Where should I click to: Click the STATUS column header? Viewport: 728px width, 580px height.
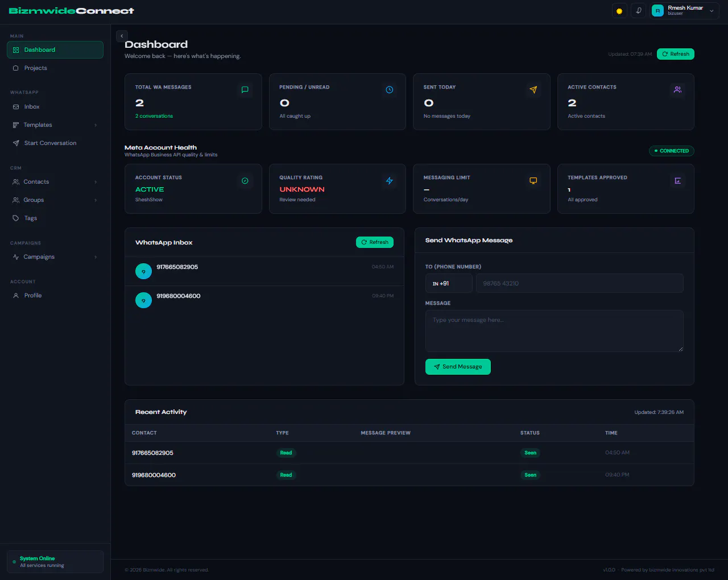(530, 433)
